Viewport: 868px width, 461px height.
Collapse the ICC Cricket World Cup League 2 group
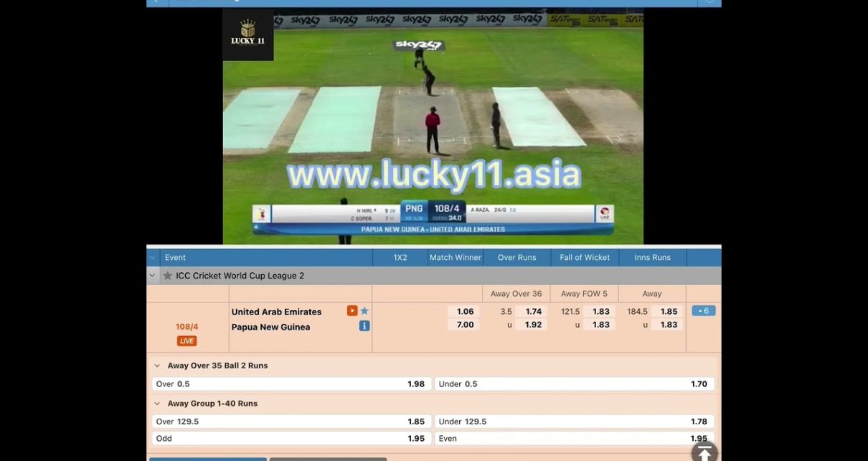152,276
